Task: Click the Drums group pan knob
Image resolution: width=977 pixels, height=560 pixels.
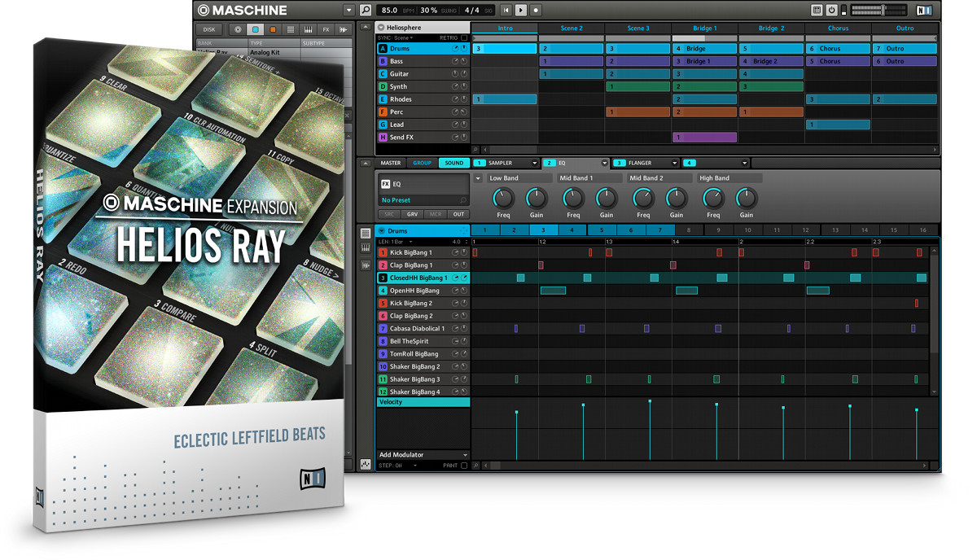Action: (464, 49)
